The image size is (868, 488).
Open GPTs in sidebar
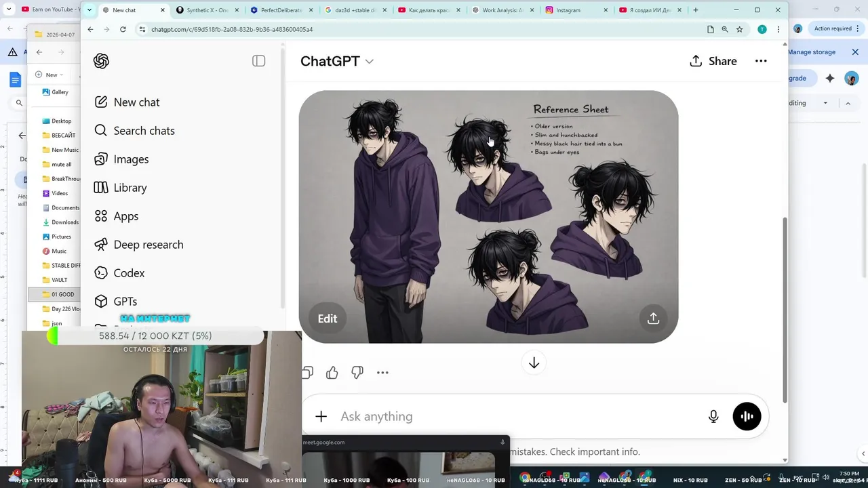[117, 302]
